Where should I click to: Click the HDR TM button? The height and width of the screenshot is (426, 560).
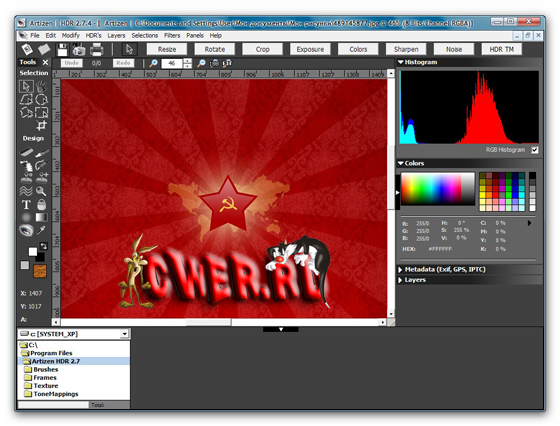coord(501,49)
